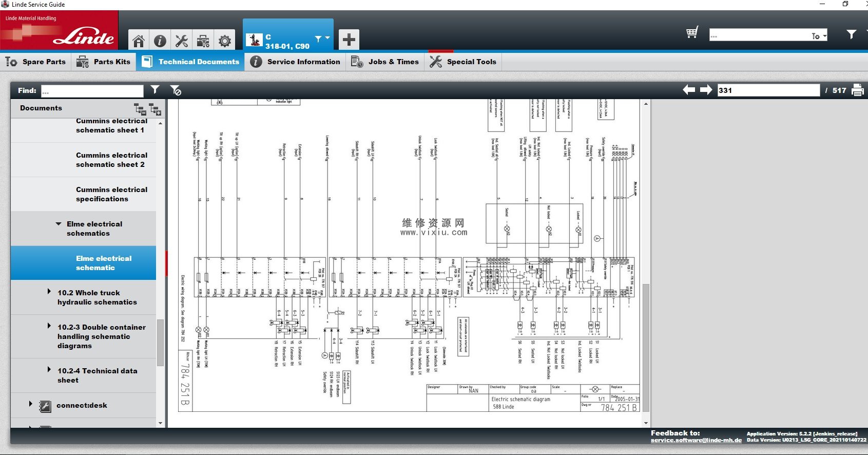
Task: Click 'Electric schematic diagram' title block text
Action: point(520,399)
